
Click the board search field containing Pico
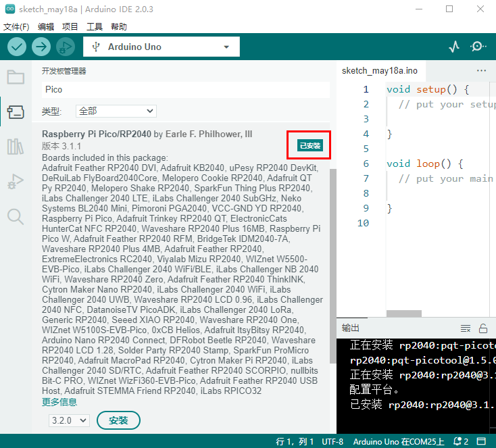tap(186, 90)
